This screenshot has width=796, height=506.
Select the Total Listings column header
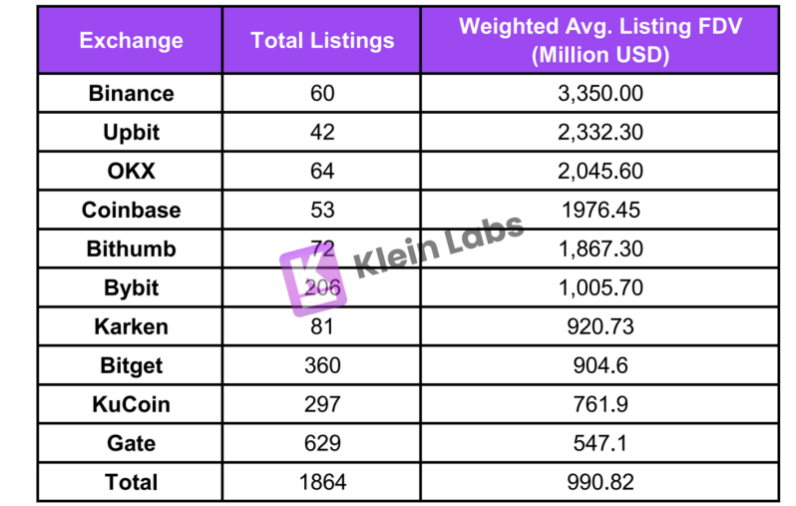[322, 41]
